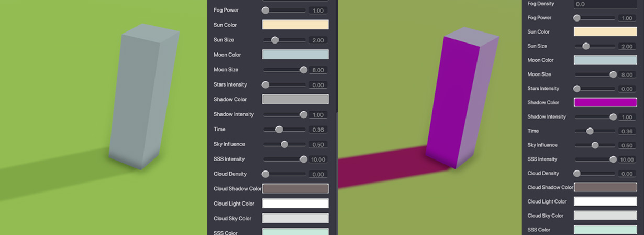Click the Fog Density value field
This screenshot has height=235, width=644.
(x=605, y=4)
